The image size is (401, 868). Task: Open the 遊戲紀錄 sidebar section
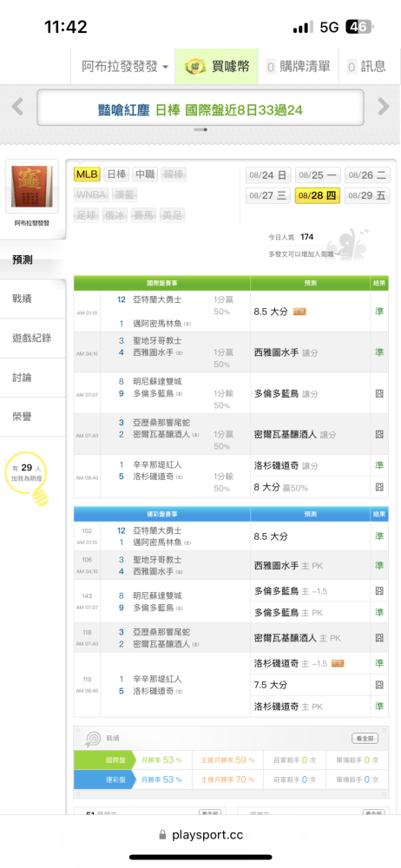point(33,339)
